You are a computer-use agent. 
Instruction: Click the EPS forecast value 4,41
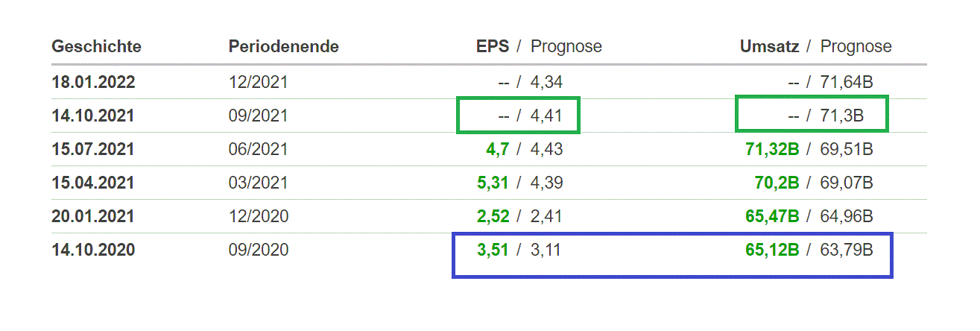546,116
